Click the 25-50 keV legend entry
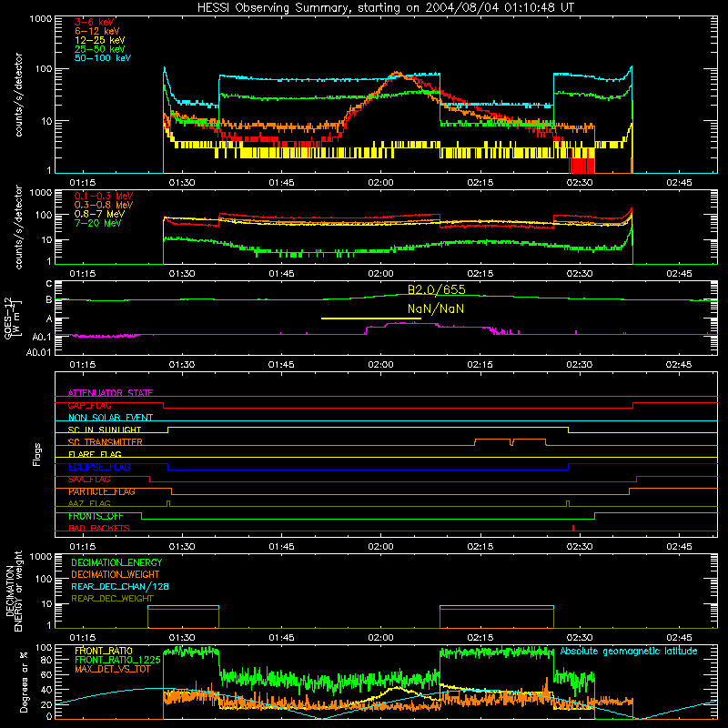This screenshot has width=728, height=728. point(100,49)
